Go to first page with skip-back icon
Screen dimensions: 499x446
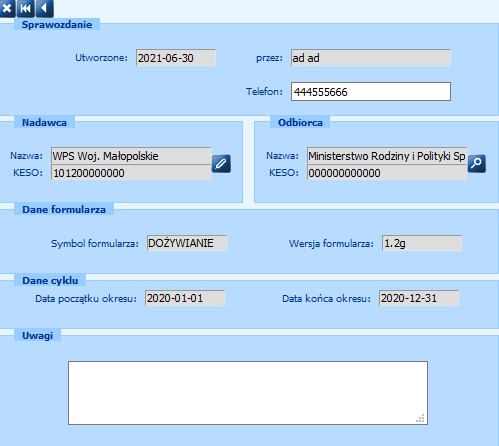26,8
